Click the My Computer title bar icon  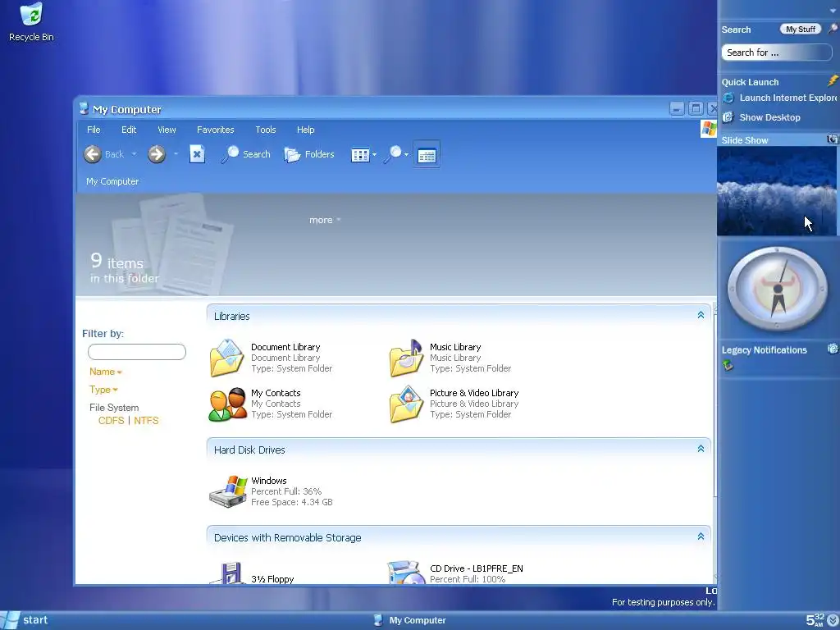pyautogui.click(x=84, y=109)
